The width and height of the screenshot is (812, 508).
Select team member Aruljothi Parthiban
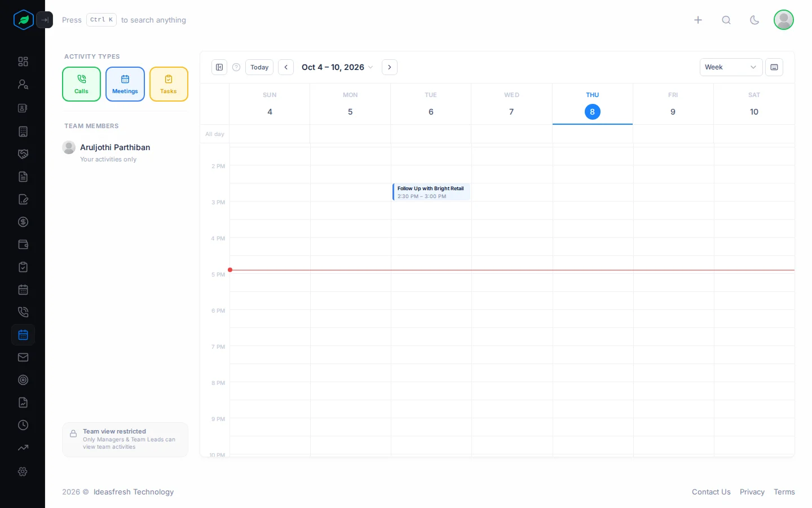125,152
